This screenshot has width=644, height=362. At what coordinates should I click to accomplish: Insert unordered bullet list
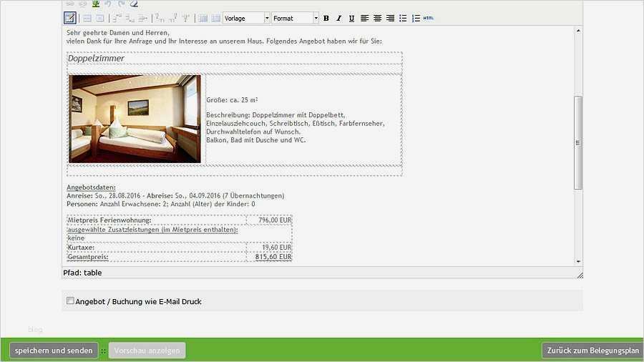[x=403, y=19]
